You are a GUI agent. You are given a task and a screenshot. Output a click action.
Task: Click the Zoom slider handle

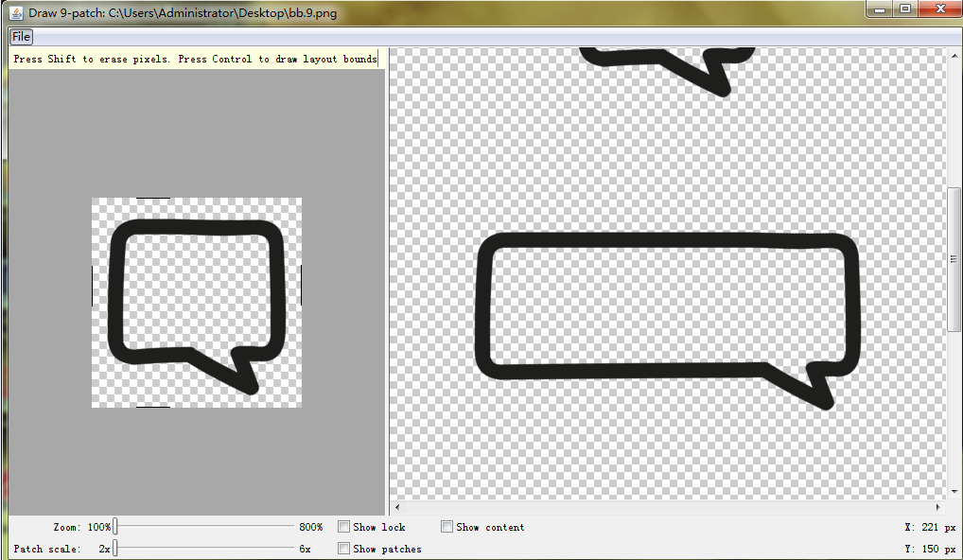tap(114, 527)
